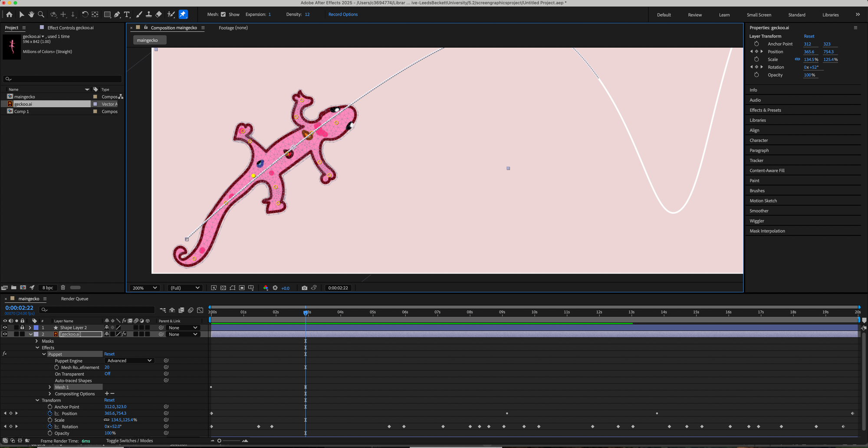Select the Pen tool in toolbar

point(117,14)
